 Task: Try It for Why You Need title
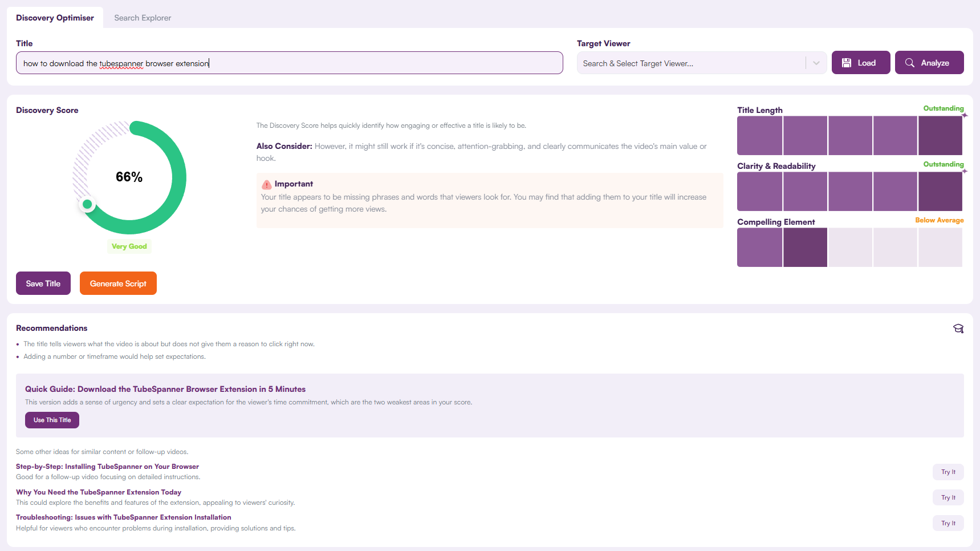[948, 497]
